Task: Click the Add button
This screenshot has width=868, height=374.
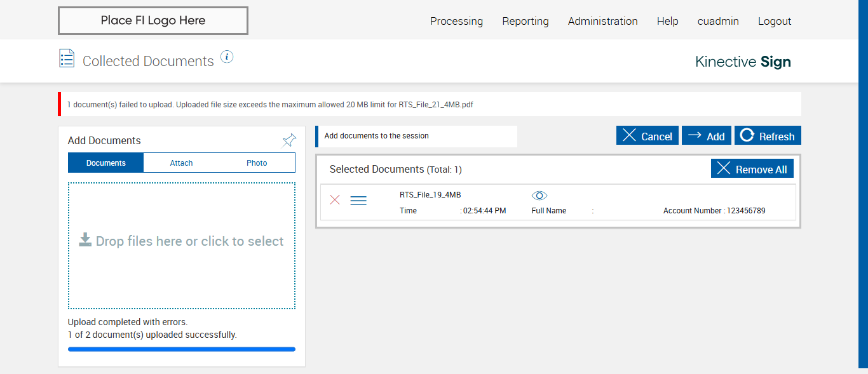Action: coord(707,136)
